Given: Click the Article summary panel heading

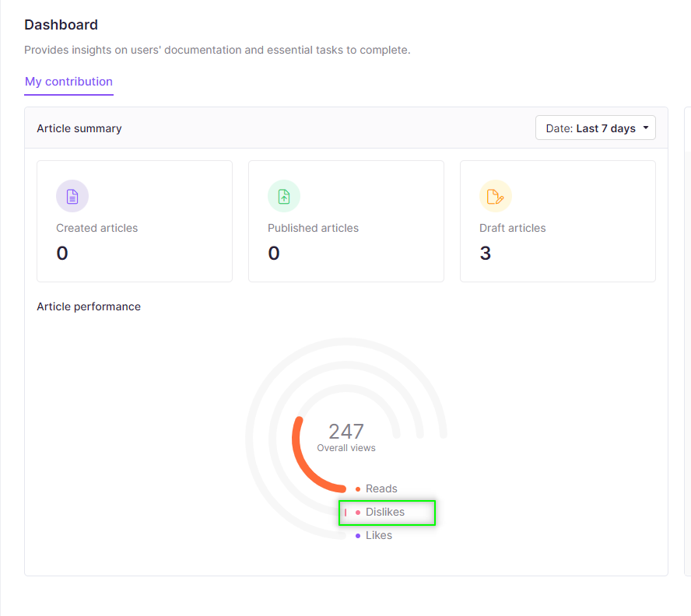Looking at the screenshot, I should point(79,128).
